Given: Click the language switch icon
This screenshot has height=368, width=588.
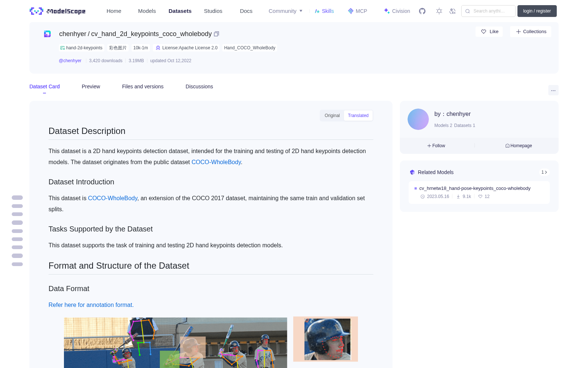Looking at the screenshot, I should [452, 11].
